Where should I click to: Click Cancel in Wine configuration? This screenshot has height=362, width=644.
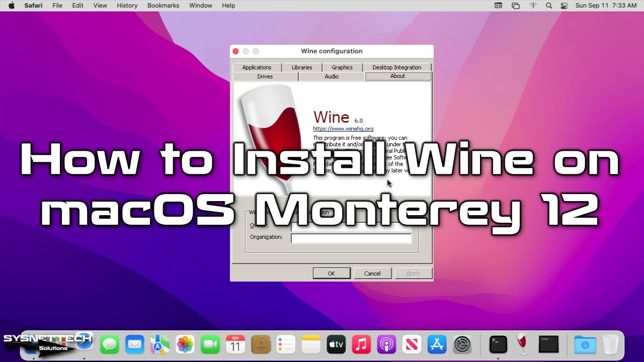tap(372, 274)
